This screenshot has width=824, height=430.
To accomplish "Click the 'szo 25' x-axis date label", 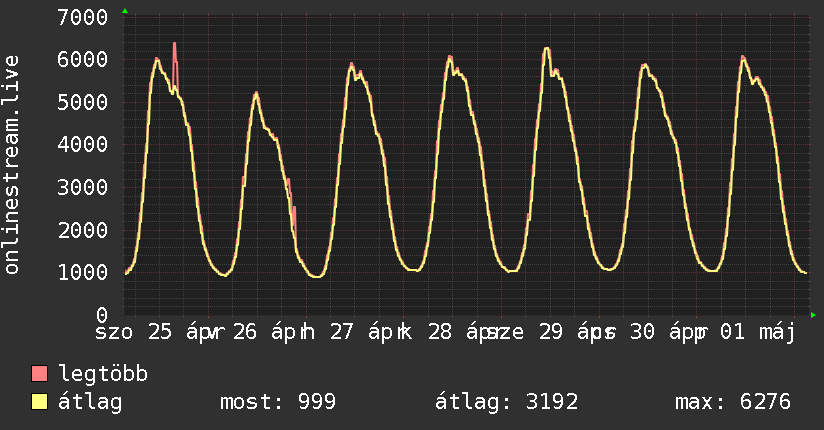I will (x=134, y=332).
